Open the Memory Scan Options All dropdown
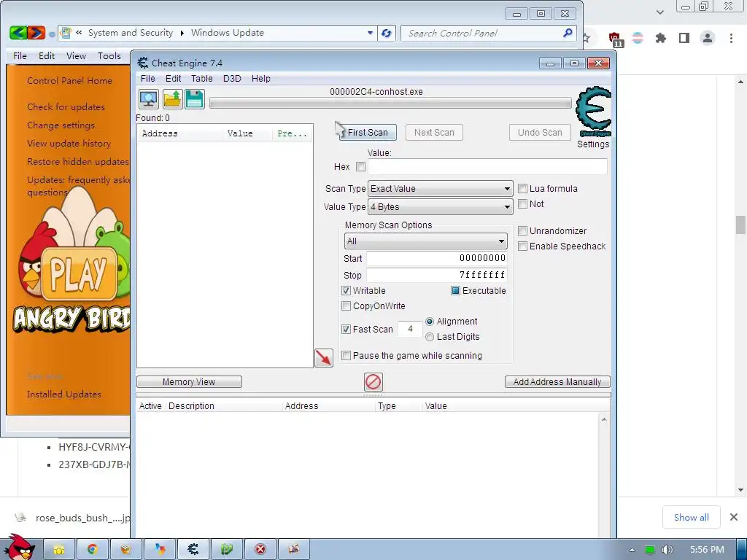The width and height of the screenshot is (747, 560). point(425,241)
